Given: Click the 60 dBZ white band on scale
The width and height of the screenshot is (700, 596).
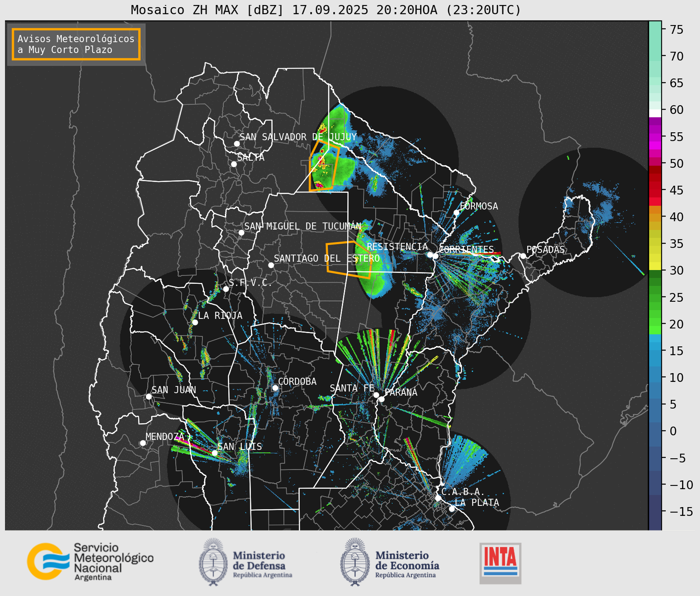Looking at the screenshot, I should [x=655, y=113].
